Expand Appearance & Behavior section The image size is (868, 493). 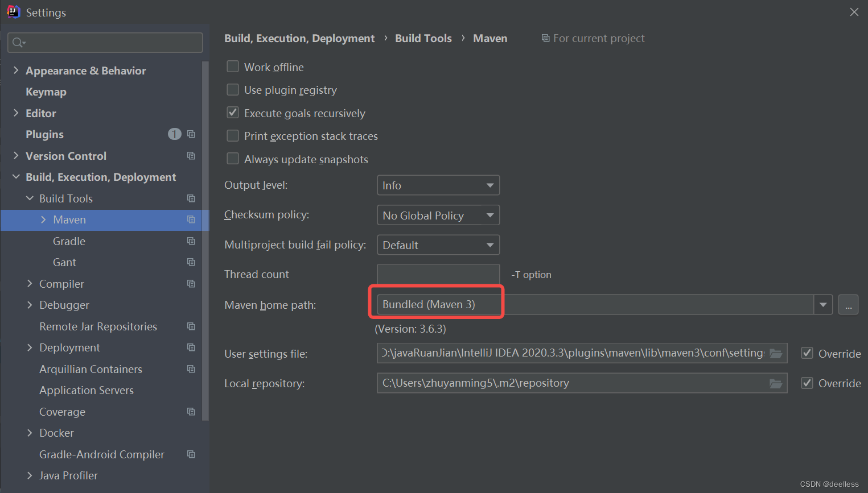(x=16, y=70)
